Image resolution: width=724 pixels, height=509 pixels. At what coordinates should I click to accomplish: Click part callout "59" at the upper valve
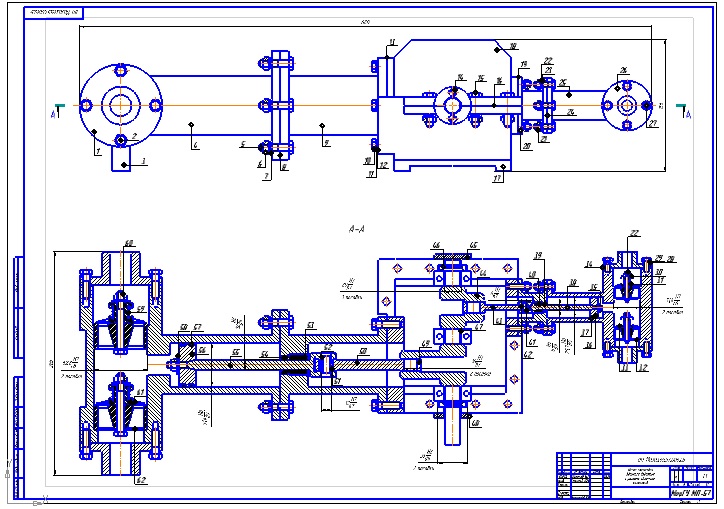tap(140, 309)
